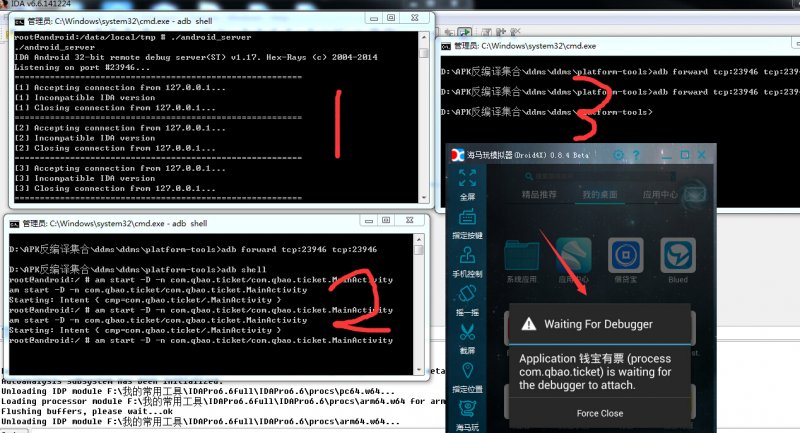This screenshot has width=800, height=433.
Task: Click the 全屏 fullscreen icon in emulator sidebar
Action: click(x=467, y=178)
